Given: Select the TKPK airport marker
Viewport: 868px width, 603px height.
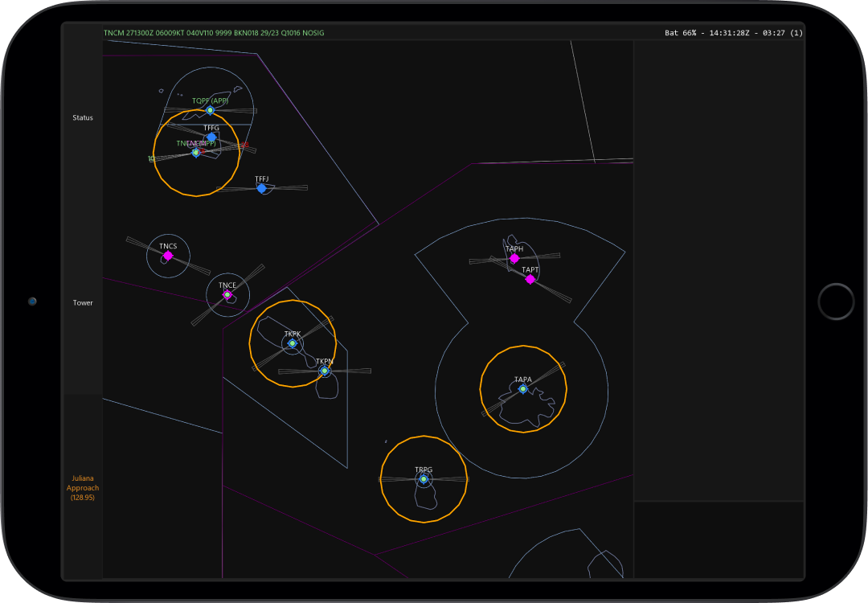Looking at the screenshot, I should tap(293, 343).
